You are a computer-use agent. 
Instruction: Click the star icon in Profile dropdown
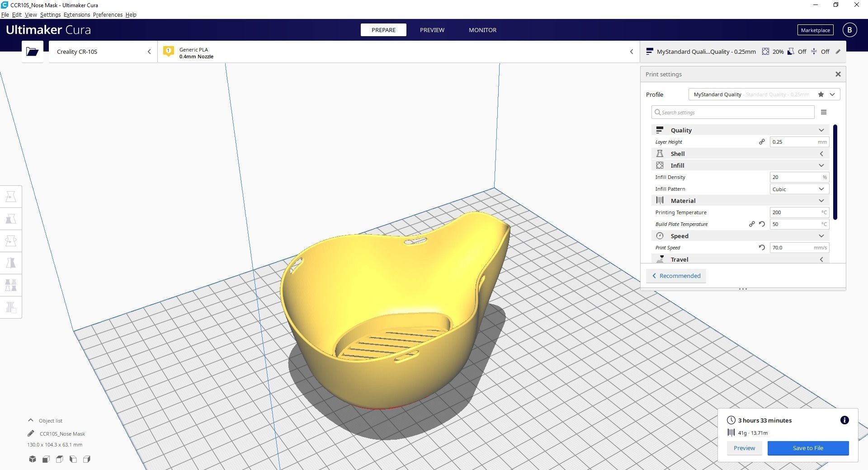click(821, 94)
